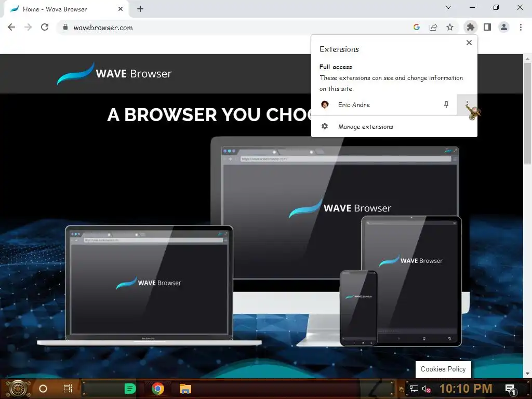The image size is (532, 399).
Task: Click the 'A BROWSER YOU CHOO' headline
Action: [209, 115]
